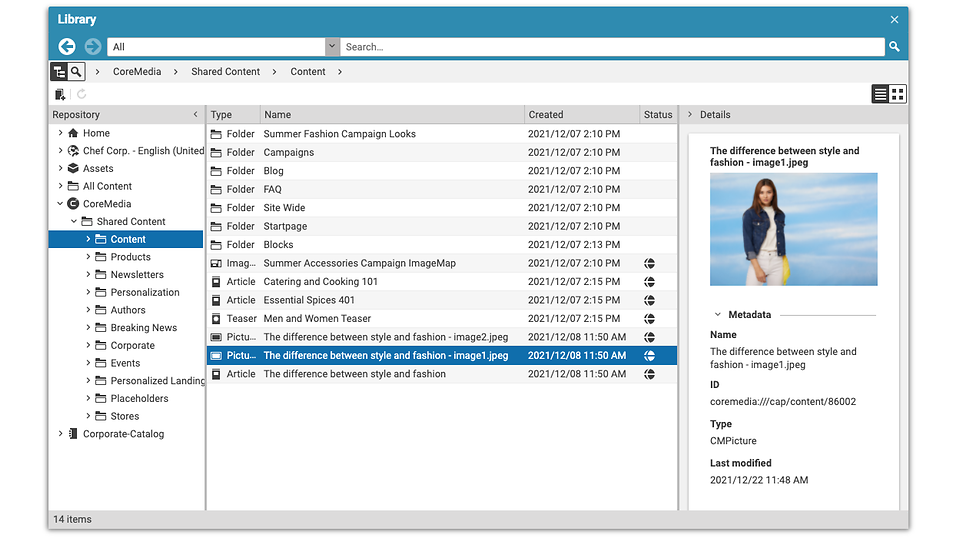Select the Authors folder in tree

pos(128,310)
